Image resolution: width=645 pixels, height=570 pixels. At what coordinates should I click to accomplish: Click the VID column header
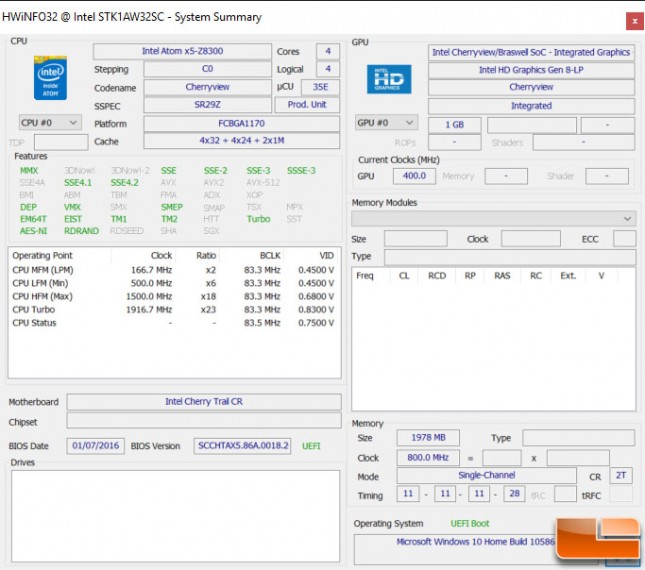pyautogui.click(x=327, y=255)
